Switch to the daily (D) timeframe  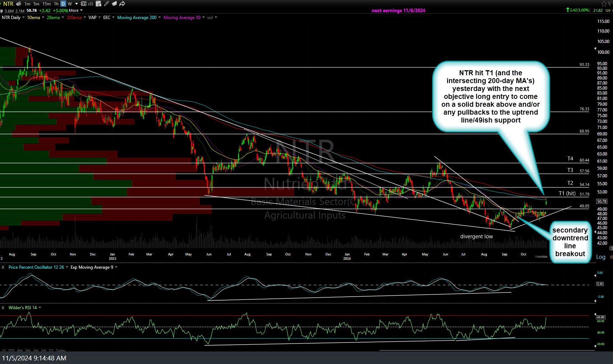pos(63,4)
